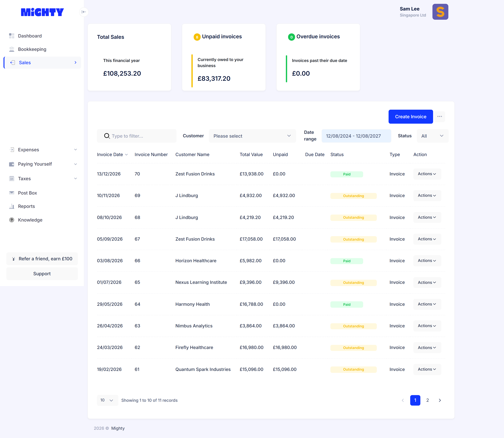Go to page 2
The width and height of the screenshot is (504, 438).
click(428, 400)
